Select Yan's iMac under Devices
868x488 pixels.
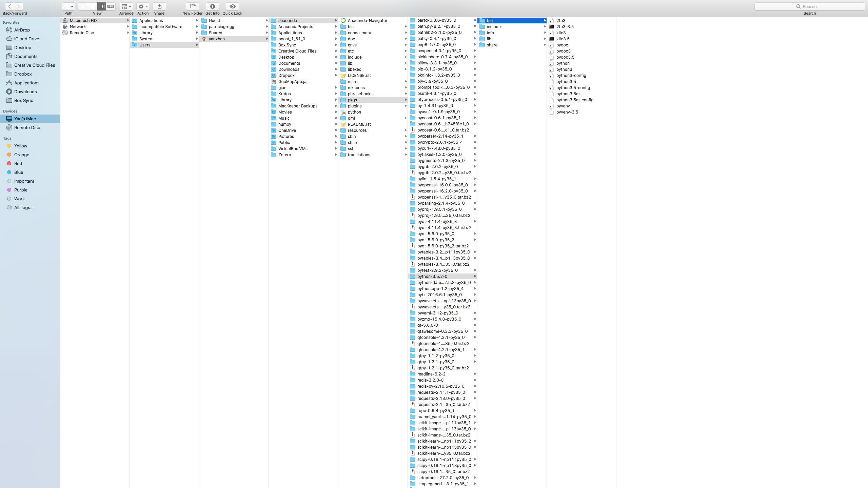[x=24, y=119]
